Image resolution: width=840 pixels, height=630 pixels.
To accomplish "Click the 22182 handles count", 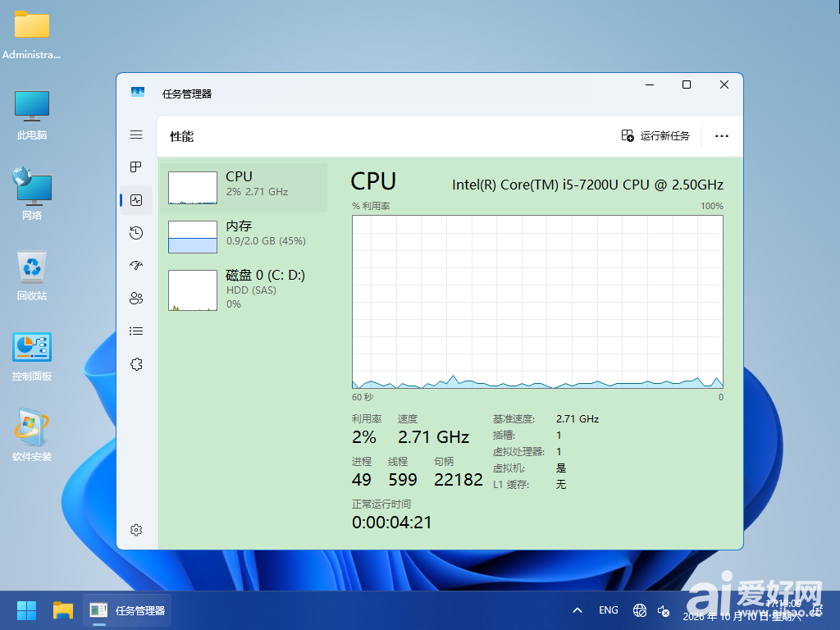I will [x=459, y=479].
